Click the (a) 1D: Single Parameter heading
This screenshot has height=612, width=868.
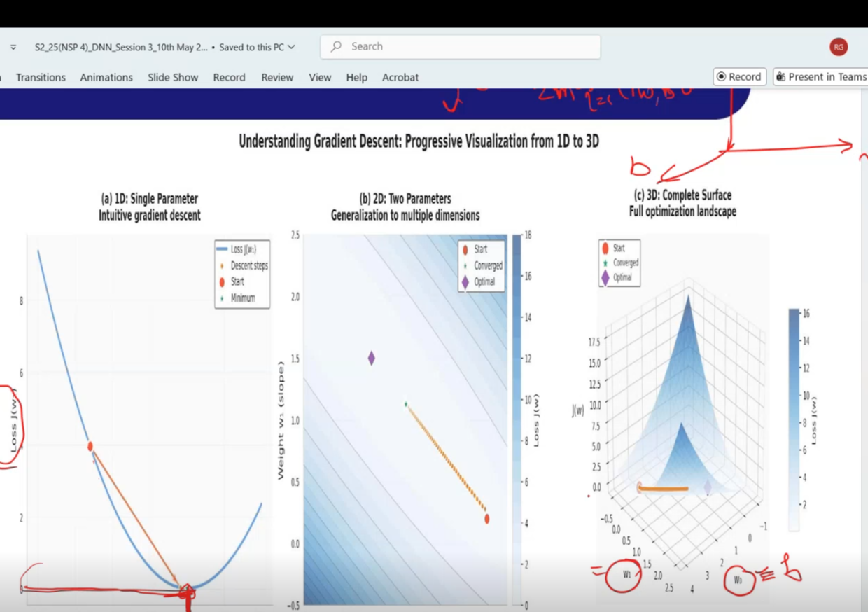149,199
